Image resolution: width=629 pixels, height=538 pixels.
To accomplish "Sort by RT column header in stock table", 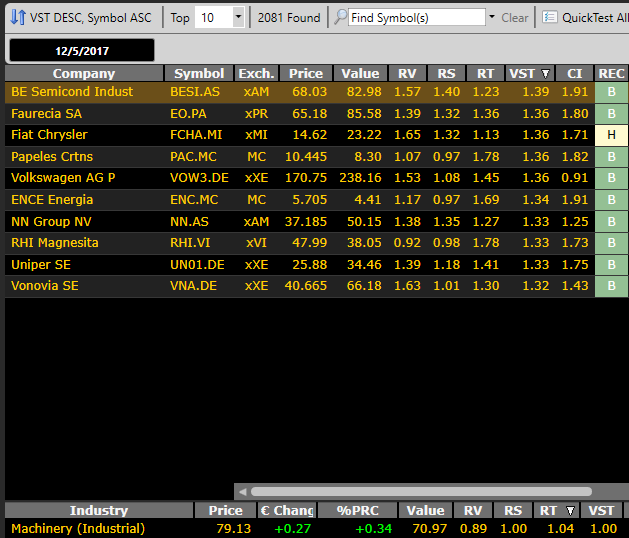I will (485, 73).
